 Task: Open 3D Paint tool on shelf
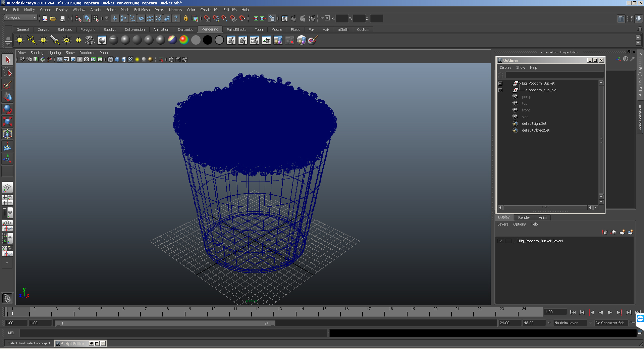coord(313,40)
